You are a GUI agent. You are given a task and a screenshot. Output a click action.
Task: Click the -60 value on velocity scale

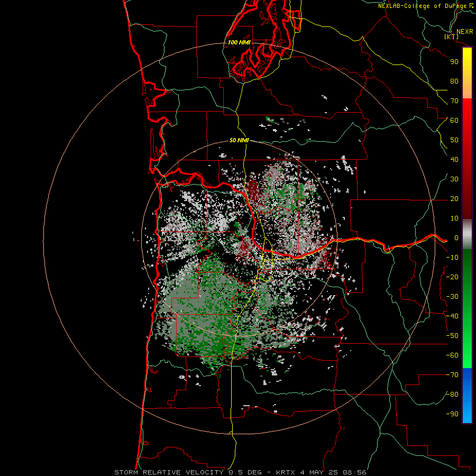452,355
